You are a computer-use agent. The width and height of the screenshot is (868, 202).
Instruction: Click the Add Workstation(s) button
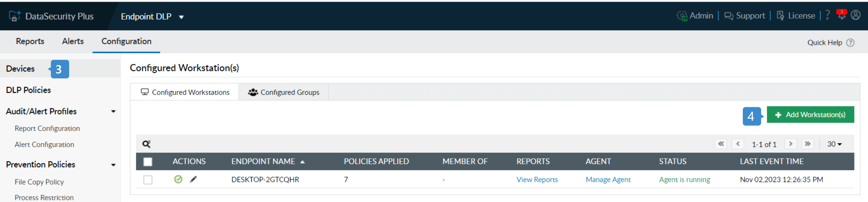[x=810, y=115]
